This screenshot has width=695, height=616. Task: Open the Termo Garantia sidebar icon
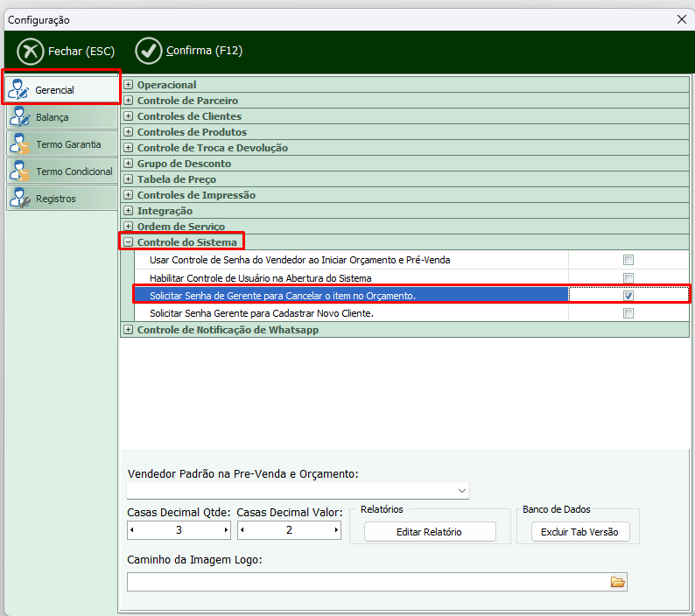pos(19,144)
